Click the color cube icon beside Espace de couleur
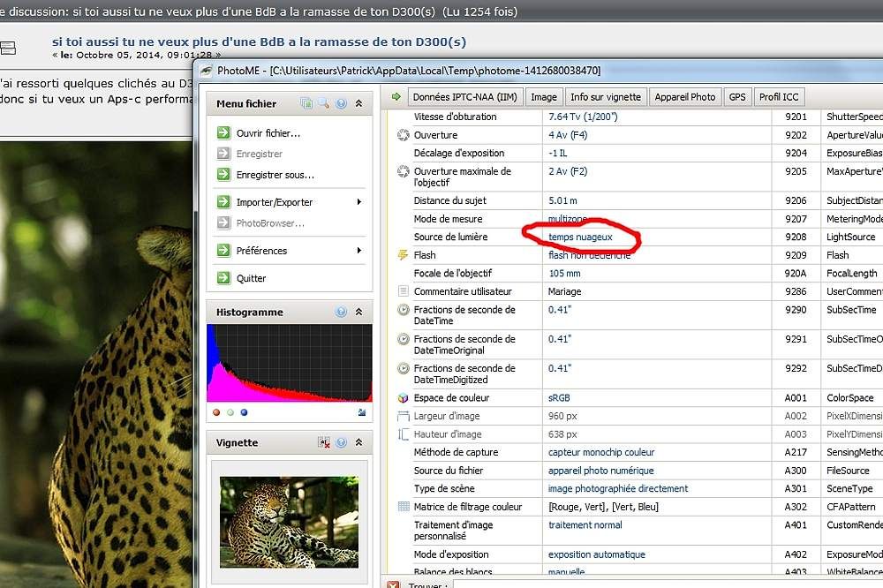The image size is (883, 588). pos(404,397)
